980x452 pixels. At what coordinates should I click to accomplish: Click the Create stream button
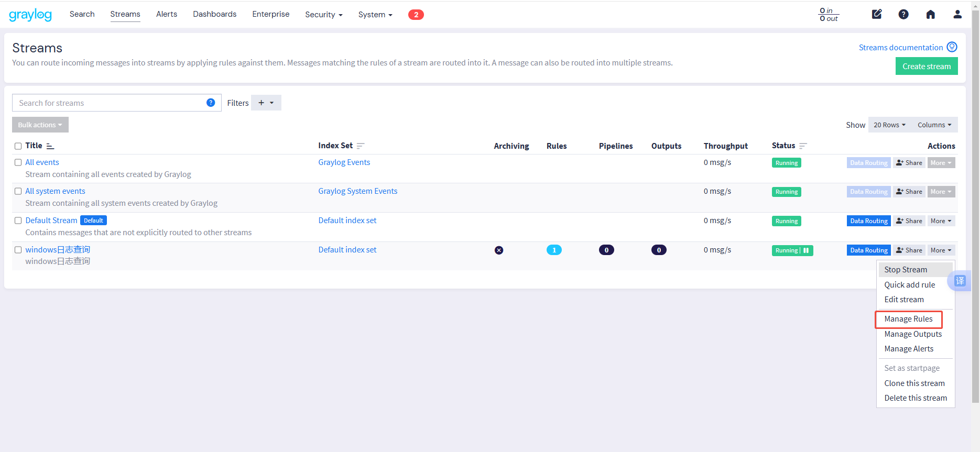tap(927, 67)
